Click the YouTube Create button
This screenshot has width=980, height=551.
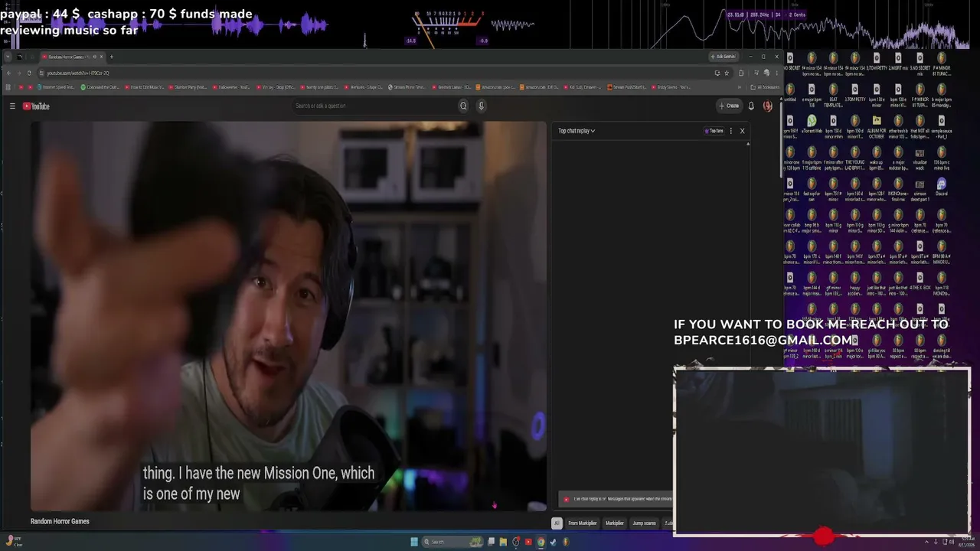coord(729,106)
